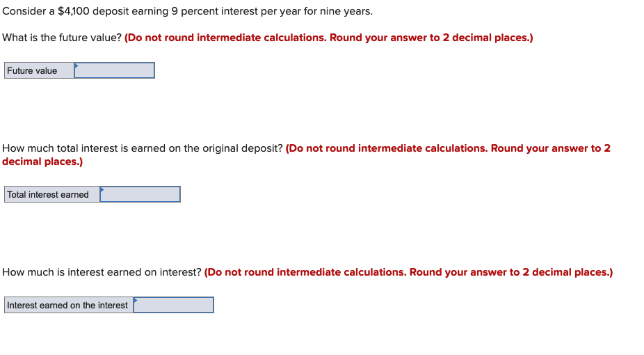Viewport: 644px width, 355px height.
Task: Select the "Future value" label cell
Action: click(40, 70)
